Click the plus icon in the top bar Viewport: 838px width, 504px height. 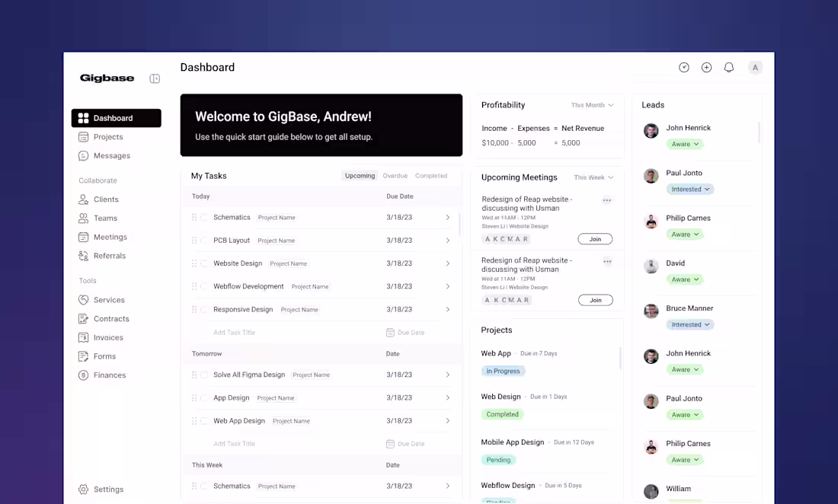point(706,67)
